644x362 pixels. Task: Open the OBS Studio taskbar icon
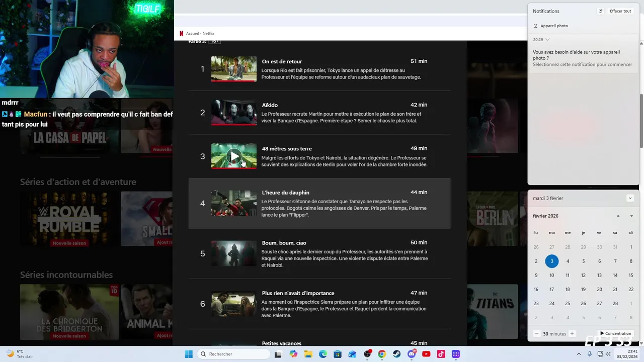(367, 354)
